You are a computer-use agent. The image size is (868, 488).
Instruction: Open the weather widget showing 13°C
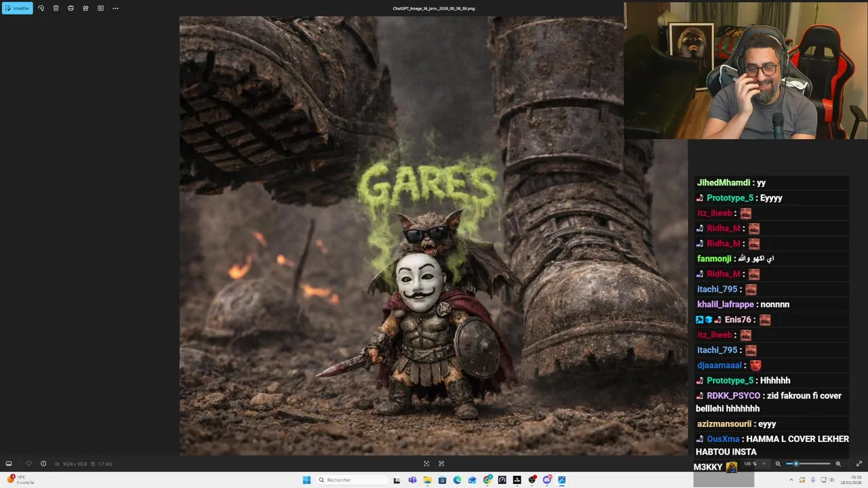tap(20, 480)
